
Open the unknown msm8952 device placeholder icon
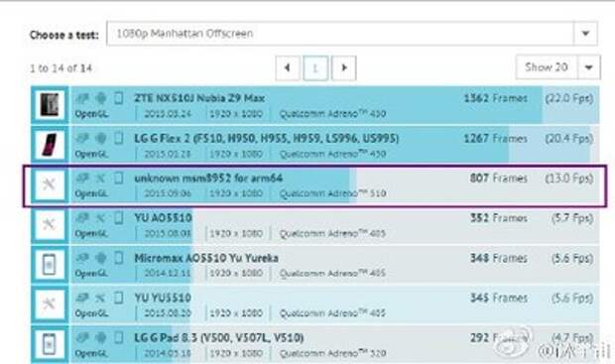point(50,184)
